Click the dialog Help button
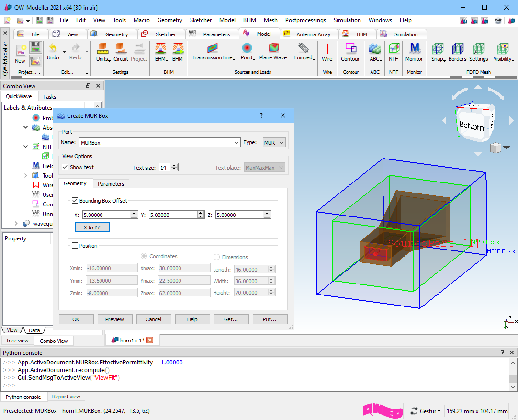Image resolution: width=518 pixels, height=420 pixels. (192, 319)
